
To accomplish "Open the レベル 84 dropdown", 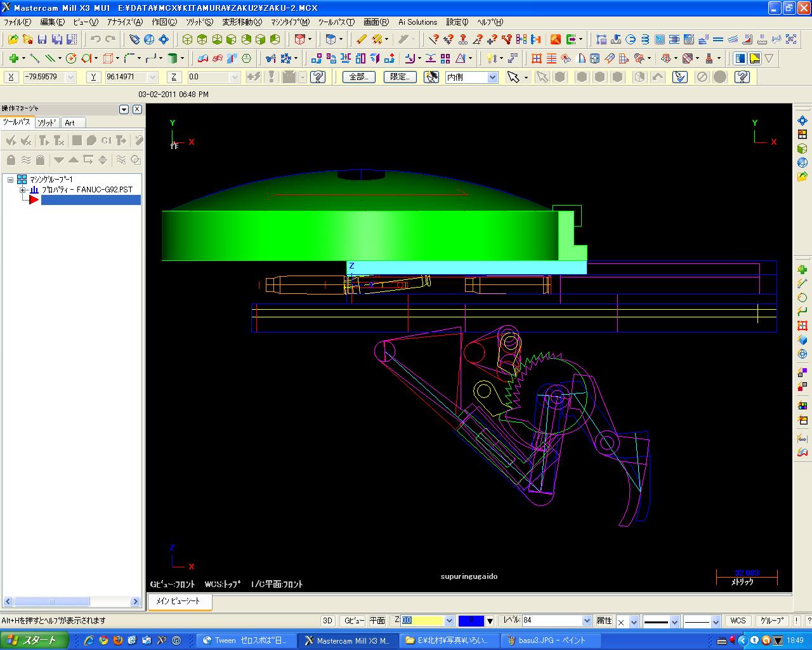I will [x=587, y=621].
